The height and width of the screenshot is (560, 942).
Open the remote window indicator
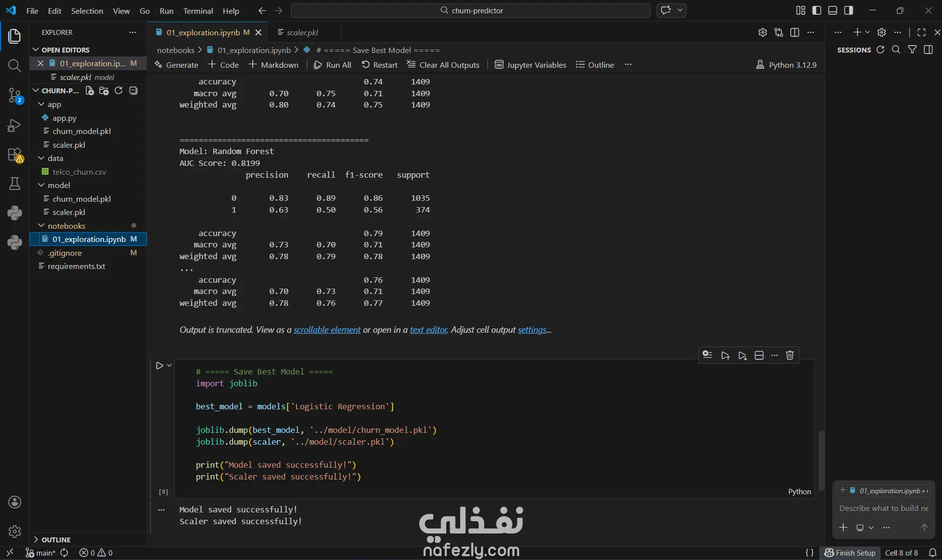pos(10,553)
